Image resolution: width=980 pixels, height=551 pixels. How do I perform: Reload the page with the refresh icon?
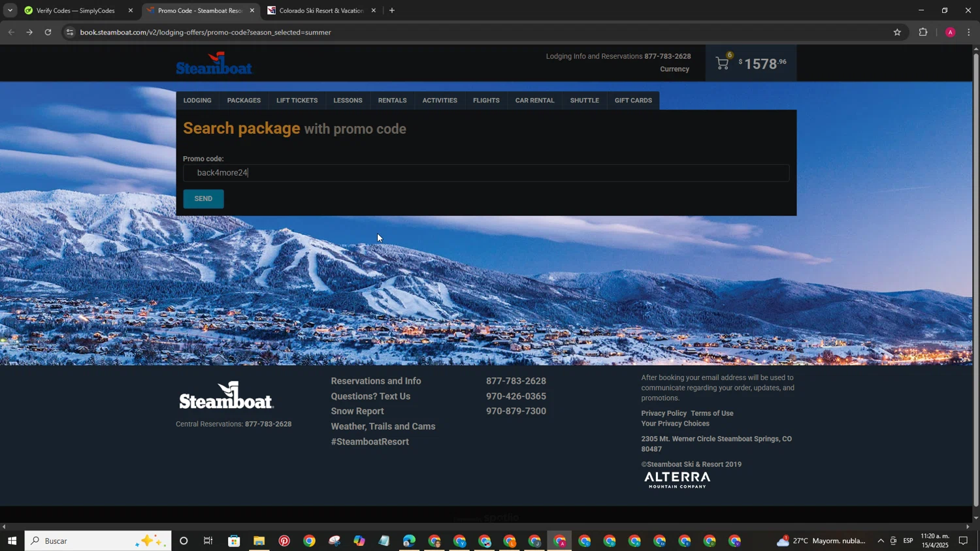[x=48, y=32]
